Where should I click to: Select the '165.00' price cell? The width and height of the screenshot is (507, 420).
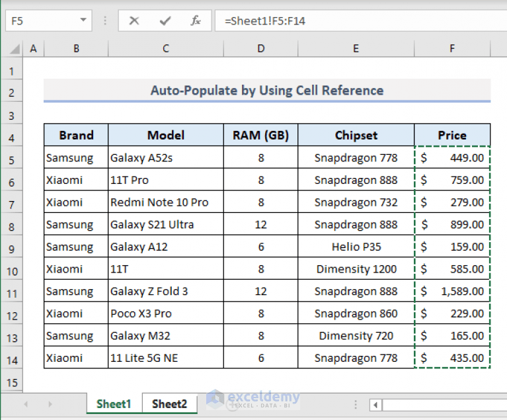pos(452,336)
